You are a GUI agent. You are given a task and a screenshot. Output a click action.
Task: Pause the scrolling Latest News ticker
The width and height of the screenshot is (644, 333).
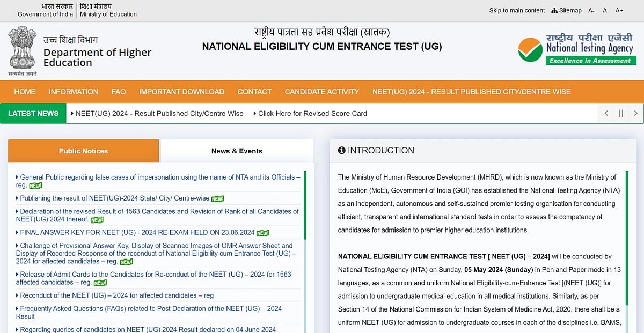click(620, 113)
